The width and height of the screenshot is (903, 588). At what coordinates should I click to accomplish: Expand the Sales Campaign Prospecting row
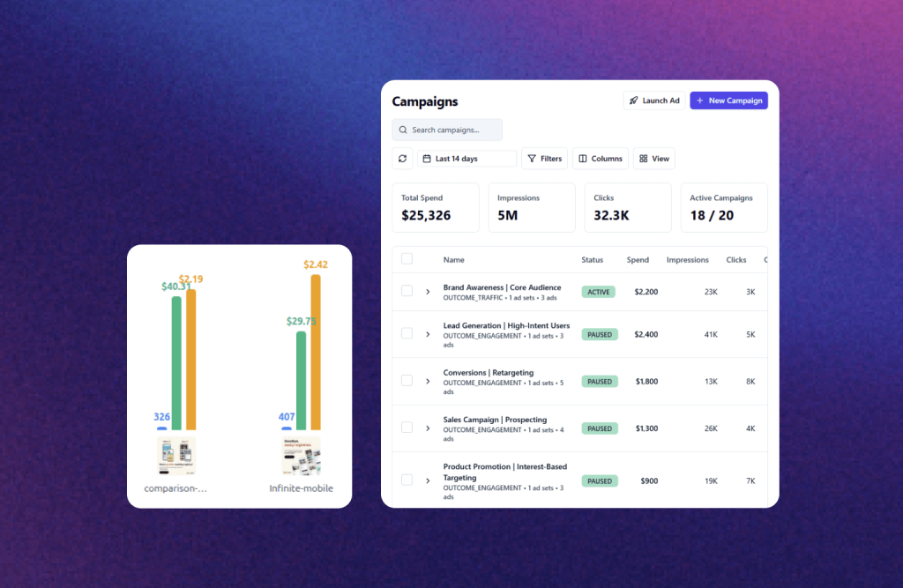click(x=428, y=428)
